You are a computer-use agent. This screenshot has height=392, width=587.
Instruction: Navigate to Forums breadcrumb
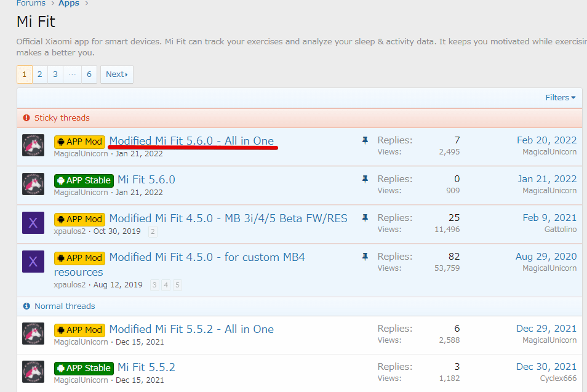tap(31, 4)
